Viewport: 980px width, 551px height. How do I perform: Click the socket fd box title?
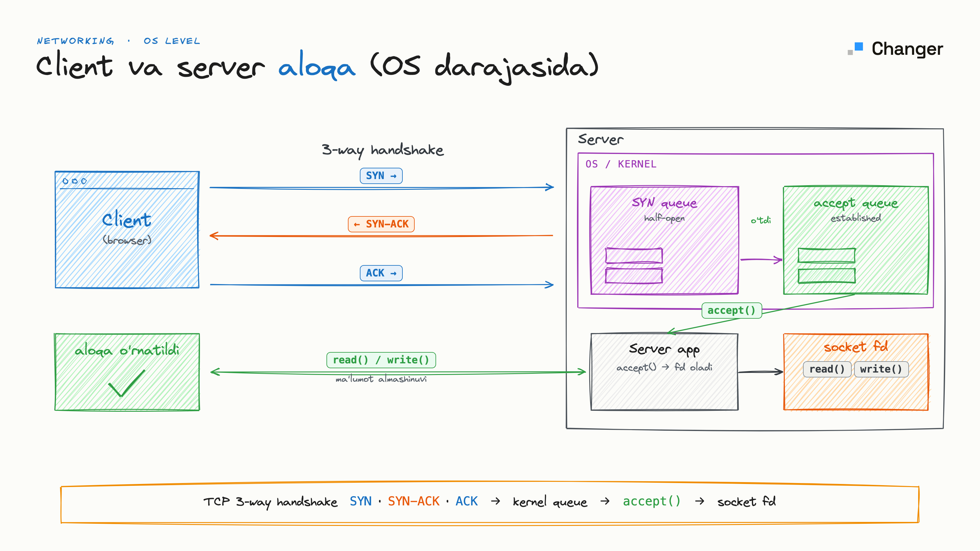(x=856, y=347)
